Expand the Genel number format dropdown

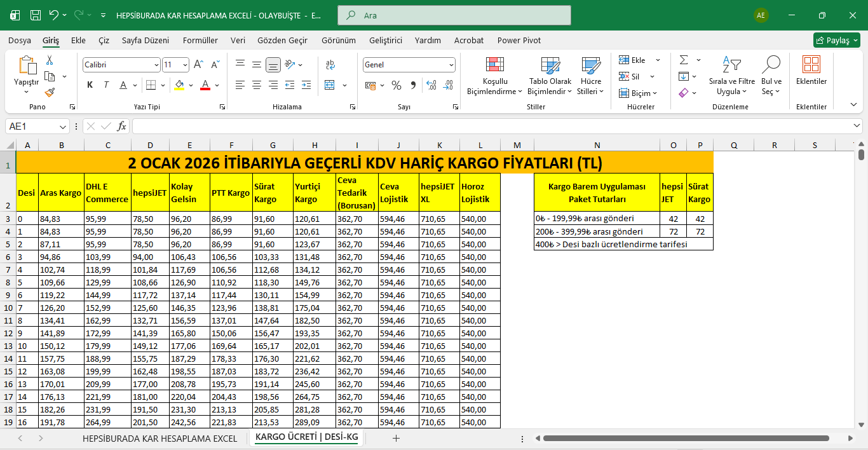coord(451,65)
